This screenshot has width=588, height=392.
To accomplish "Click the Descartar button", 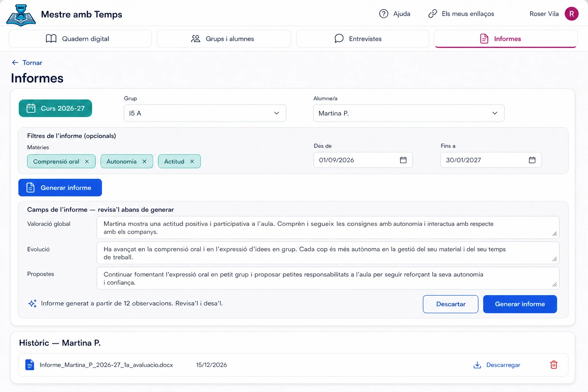I will pos(451,304).
